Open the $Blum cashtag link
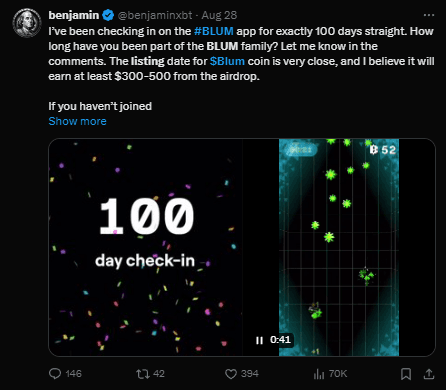The image size is (446, 390). coord(227,61)
